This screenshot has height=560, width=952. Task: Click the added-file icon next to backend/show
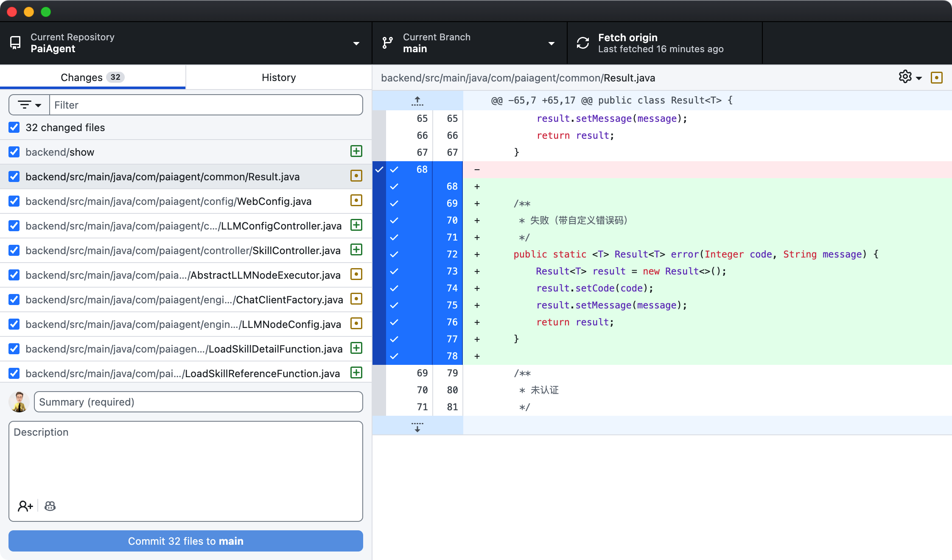356,151
